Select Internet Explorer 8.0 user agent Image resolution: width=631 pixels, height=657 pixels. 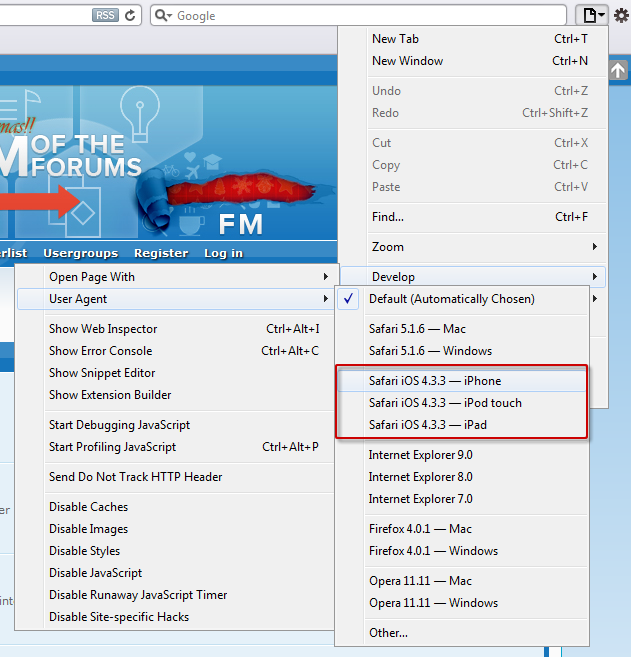462,477
